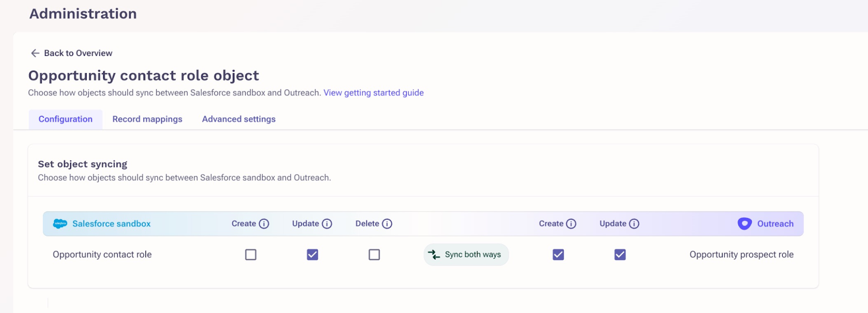Click Opportunity contact role row text
This screenshot has height=313, width=868.
[102, 254]
